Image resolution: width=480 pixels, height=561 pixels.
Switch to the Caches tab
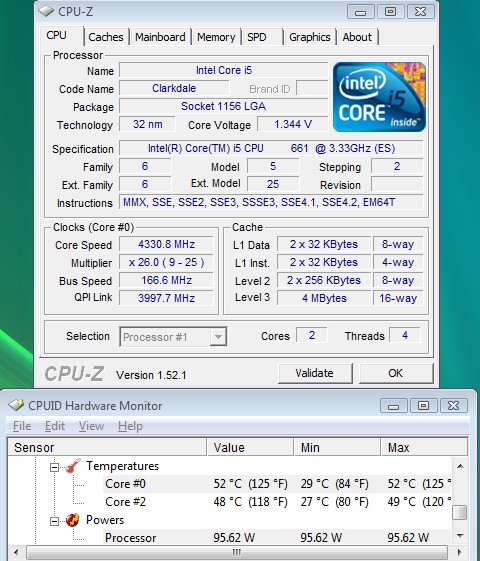click(106, 37)
